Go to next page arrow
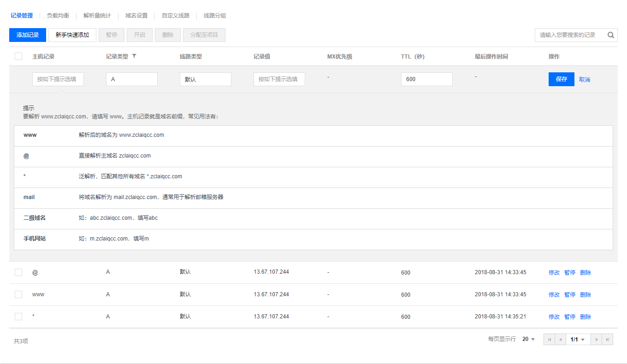This screenshot has width=627, height=364. [597, 340]
